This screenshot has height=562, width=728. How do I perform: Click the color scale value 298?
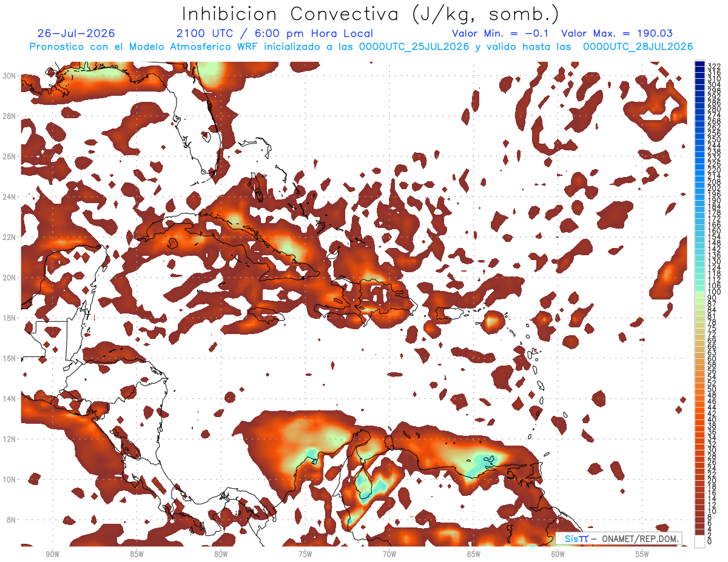[x=714, y=90]
